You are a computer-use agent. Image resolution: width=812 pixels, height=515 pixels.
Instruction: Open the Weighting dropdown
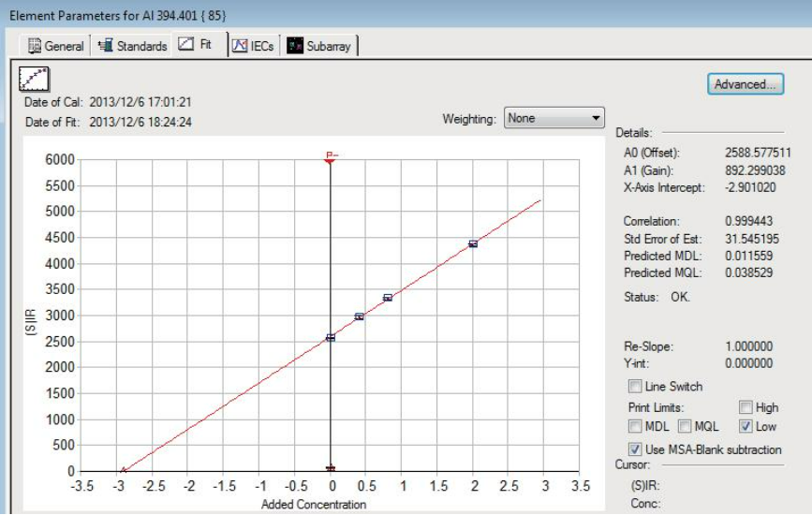click(554, 118)
